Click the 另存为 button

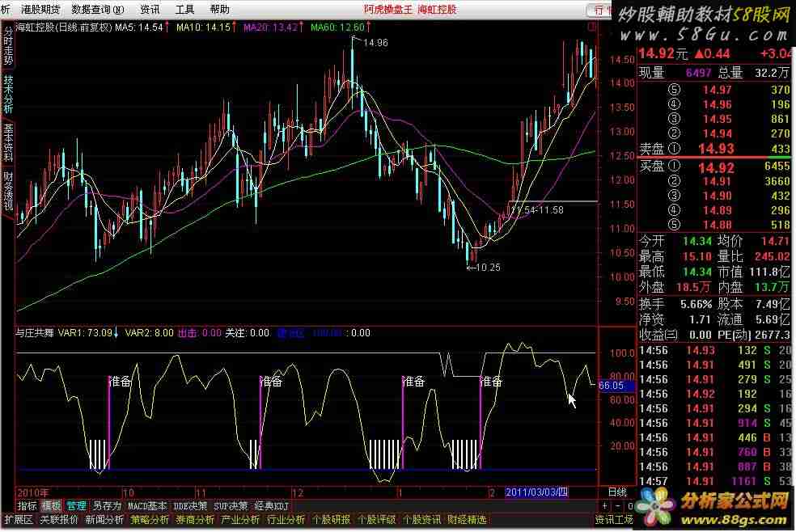107,505
